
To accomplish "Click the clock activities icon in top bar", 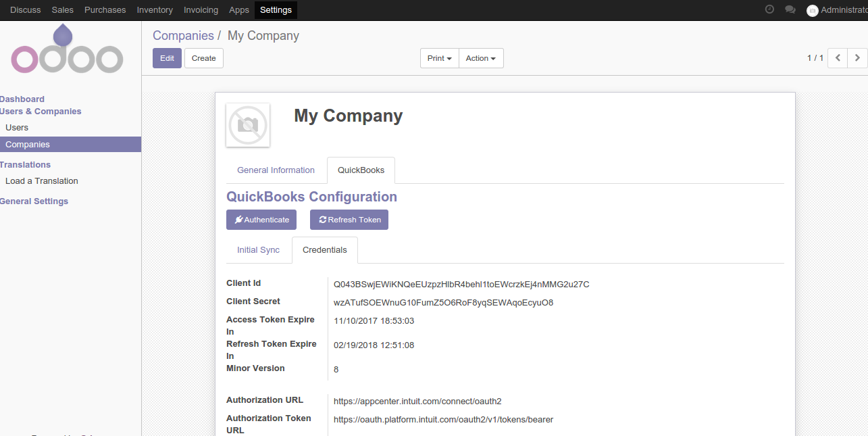I will [769, 9].
